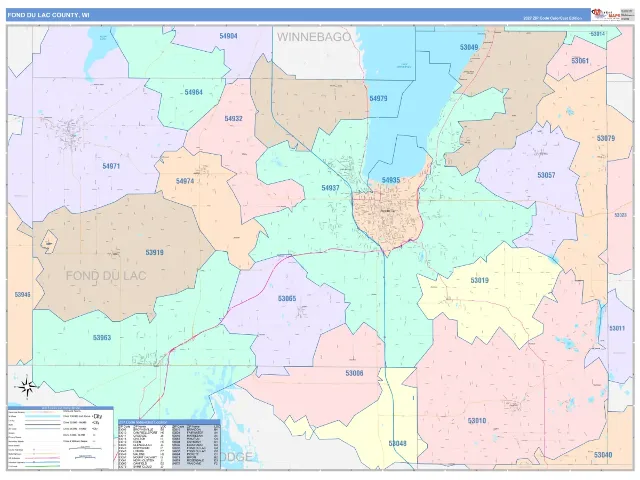Click ZIP code label 53057
640x480 pixels.
pyautogui.click(x=546, y=175)
